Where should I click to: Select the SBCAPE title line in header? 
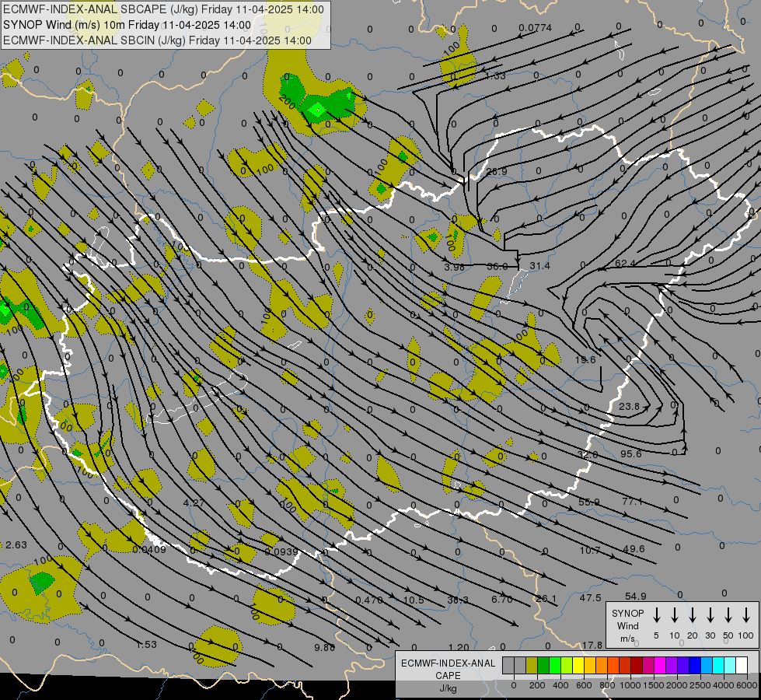pyautogui.click(x=163, y=9)
